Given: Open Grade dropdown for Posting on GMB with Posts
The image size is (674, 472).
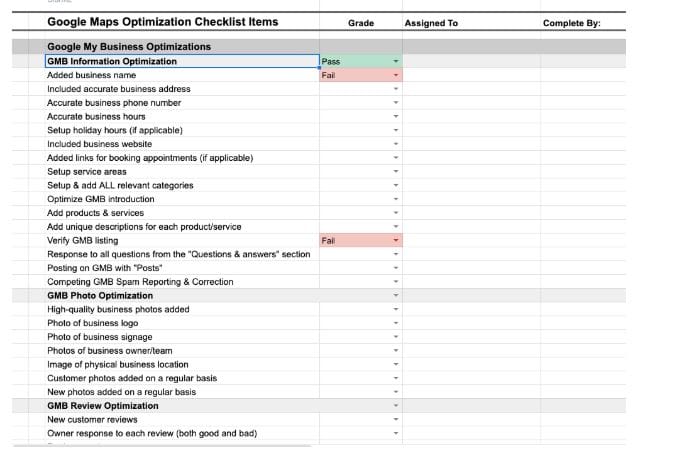Looking at the screenshot, I should [396, 268].
